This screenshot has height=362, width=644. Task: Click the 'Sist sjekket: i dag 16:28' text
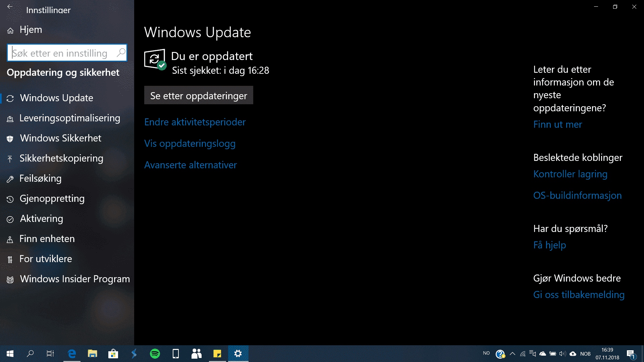220,70
